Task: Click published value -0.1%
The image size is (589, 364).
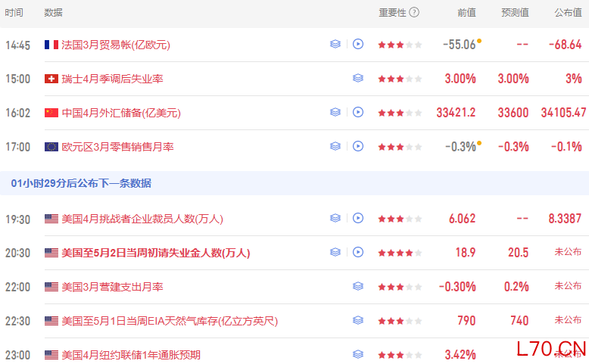Action: (x=566, y=146)
